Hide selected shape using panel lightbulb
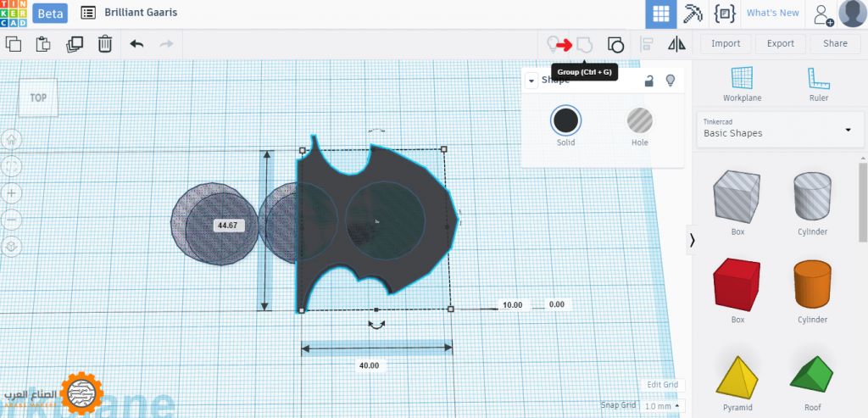This screenshot has width=868, height=418. tap(670, 81)
